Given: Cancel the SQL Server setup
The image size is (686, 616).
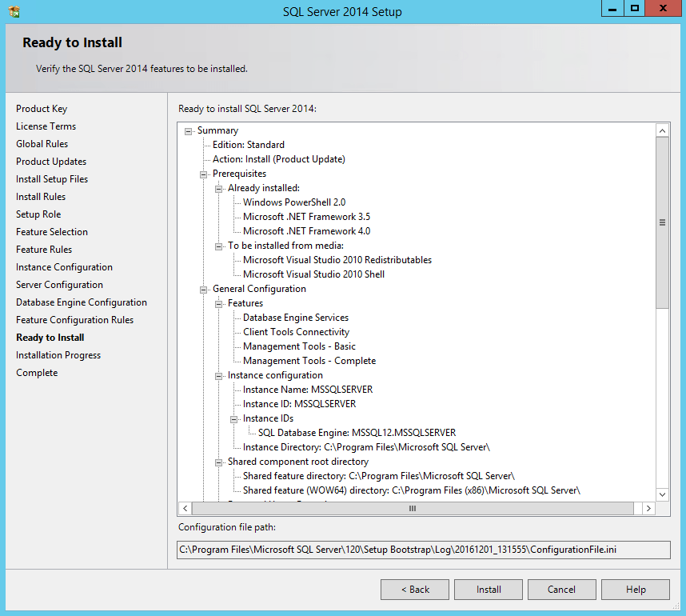Looking at the screenshot, I should click(562, 590).
